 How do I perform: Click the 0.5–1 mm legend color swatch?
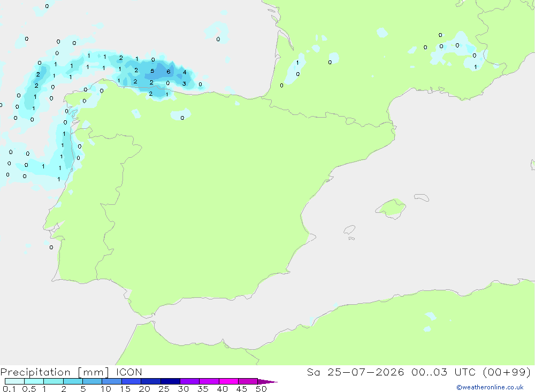[34, 381]
